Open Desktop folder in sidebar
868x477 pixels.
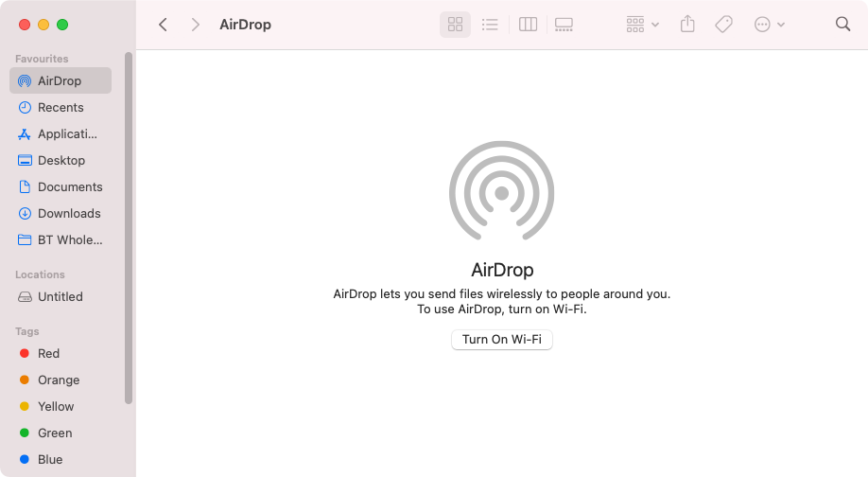[61, 161]
